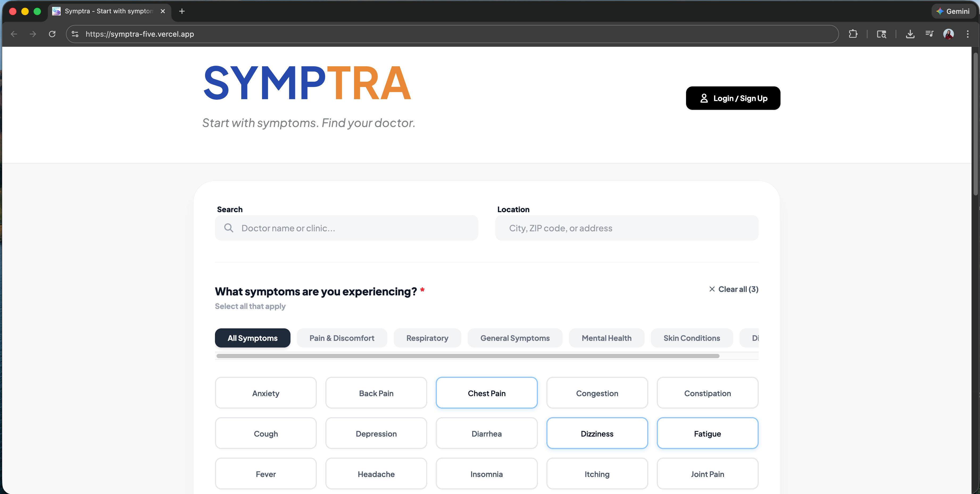Image resolution: width=980 pixels, height=494 pixels.
Task: Open a new tab with plus icon
Action: (x=182, y=11)
